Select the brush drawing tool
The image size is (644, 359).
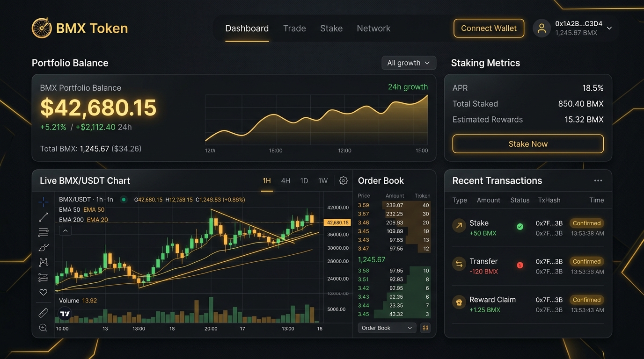[x=43, y=247]
